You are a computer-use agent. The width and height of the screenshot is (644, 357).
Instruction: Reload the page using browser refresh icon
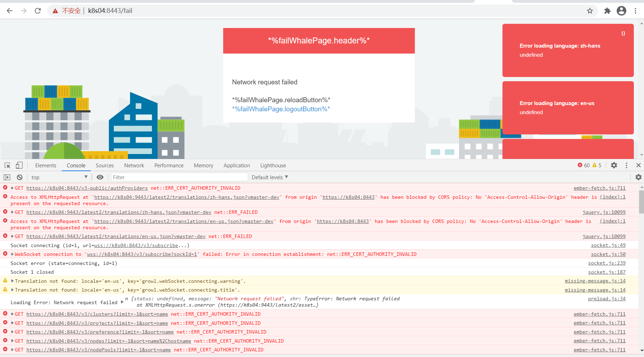click(38, 11)
